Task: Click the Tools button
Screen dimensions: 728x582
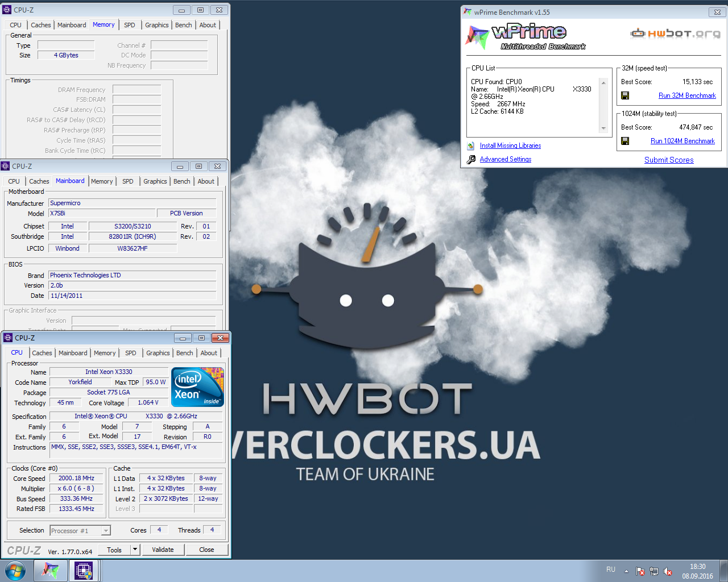Action: (x=114, y=550)
